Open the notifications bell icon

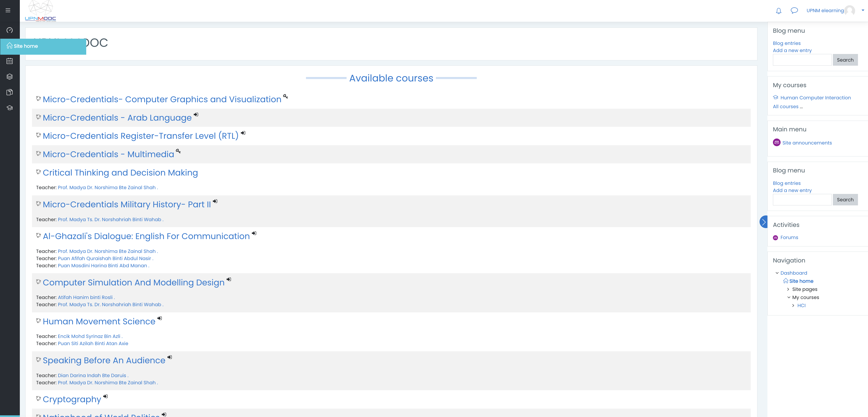point(778,11)
